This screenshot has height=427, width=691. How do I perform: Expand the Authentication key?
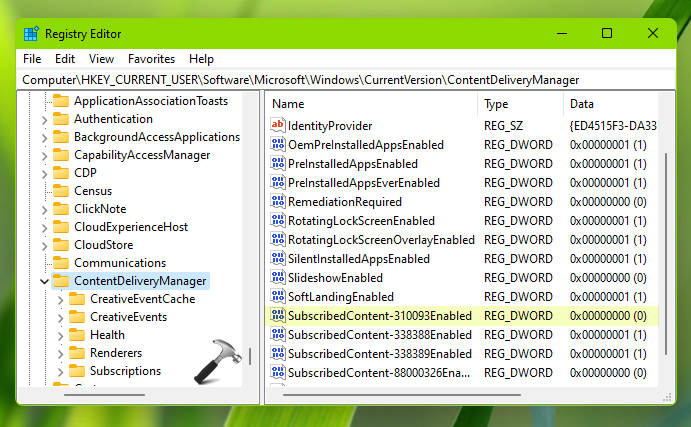tap(44, 120)
